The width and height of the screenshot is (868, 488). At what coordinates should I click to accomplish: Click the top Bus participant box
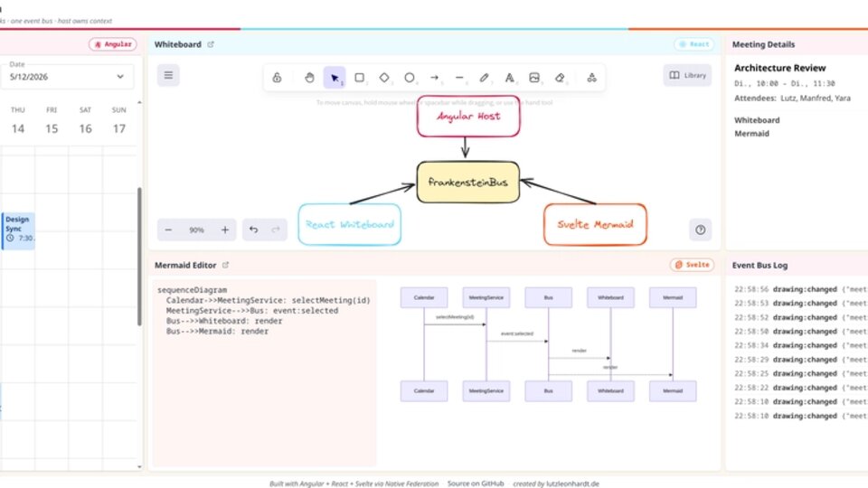548,297
